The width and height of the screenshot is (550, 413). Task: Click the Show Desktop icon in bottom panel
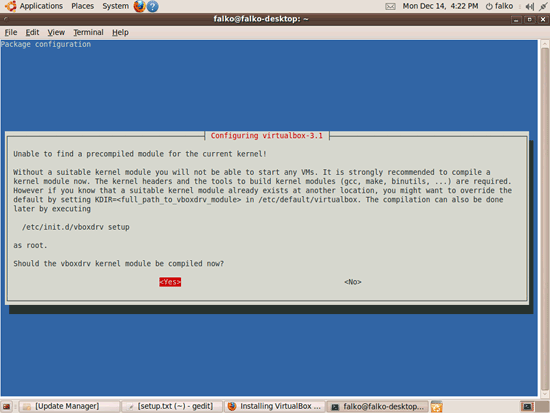pos(6,407)
